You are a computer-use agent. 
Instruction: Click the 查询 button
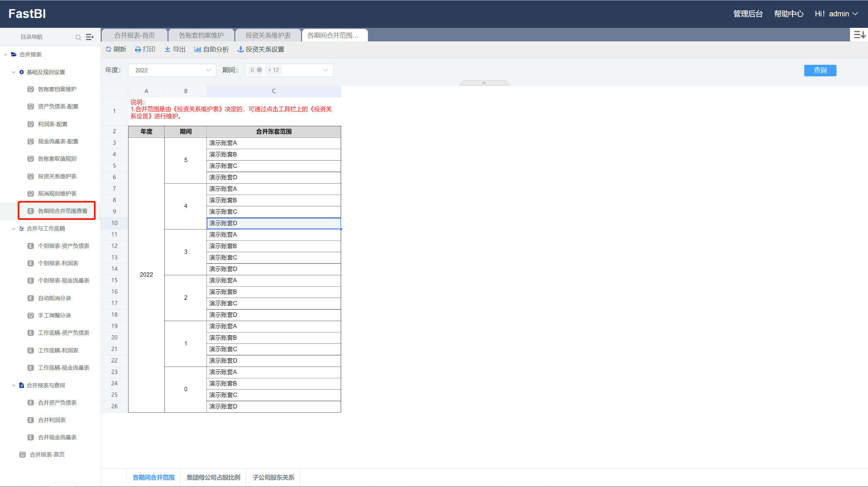(820, 70)
